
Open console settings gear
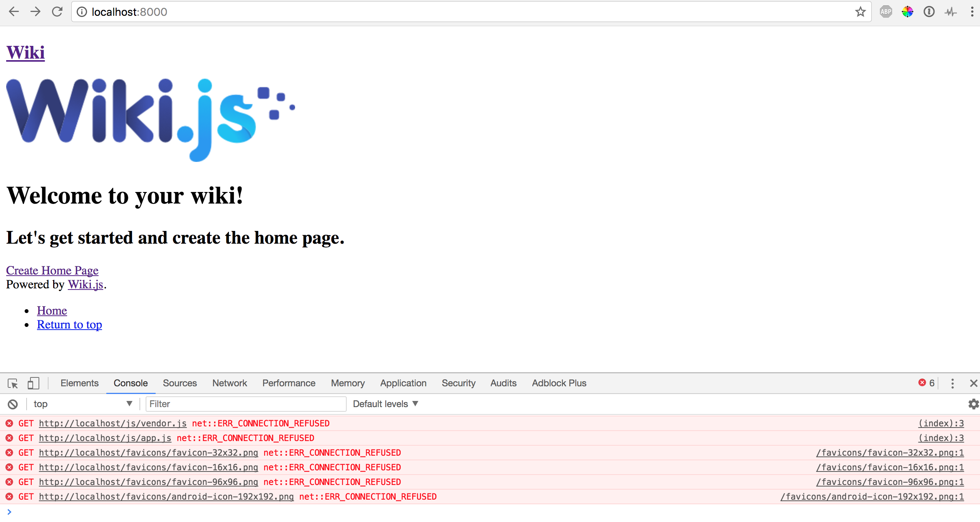click(973, 404)
